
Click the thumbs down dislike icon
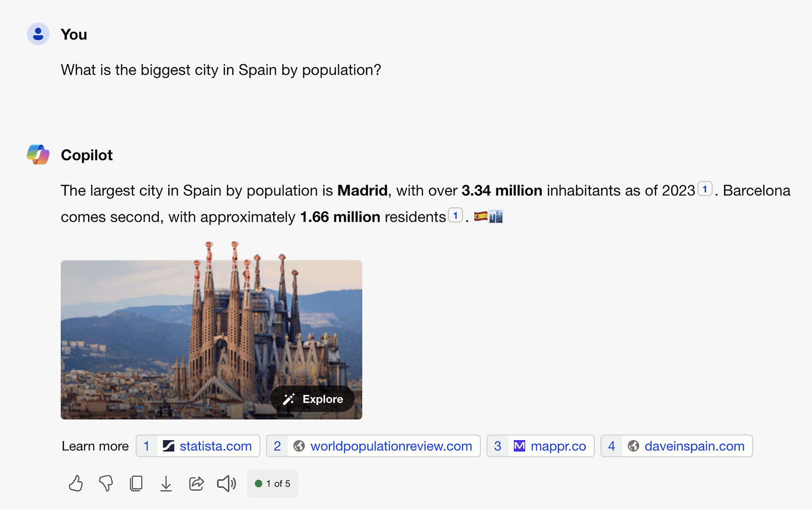click(106, 483)
